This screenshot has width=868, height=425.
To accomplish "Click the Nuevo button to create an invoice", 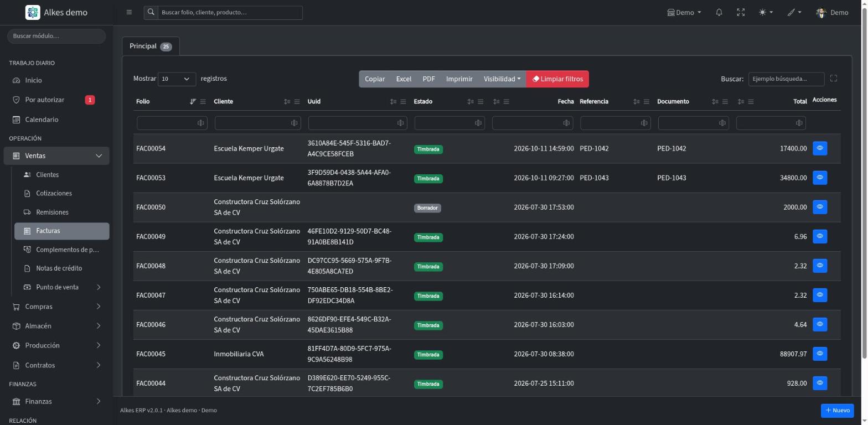I will click(837, 410).
